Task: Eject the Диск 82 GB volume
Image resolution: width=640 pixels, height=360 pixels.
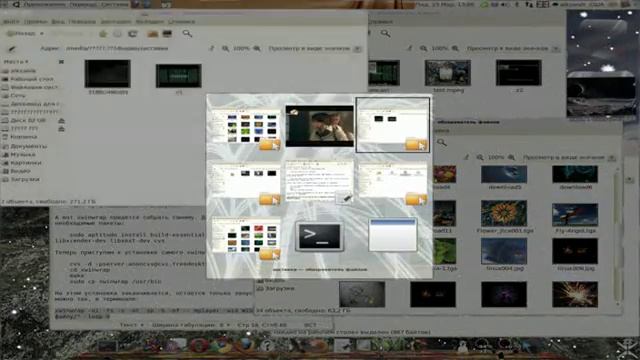Action: click(x=61, y=121)
